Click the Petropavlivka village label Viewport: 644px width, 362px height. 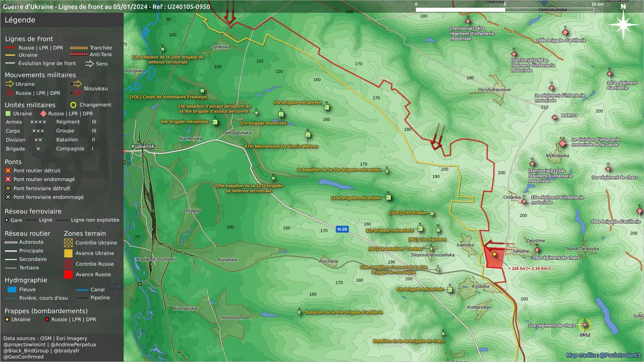[237, 133]
